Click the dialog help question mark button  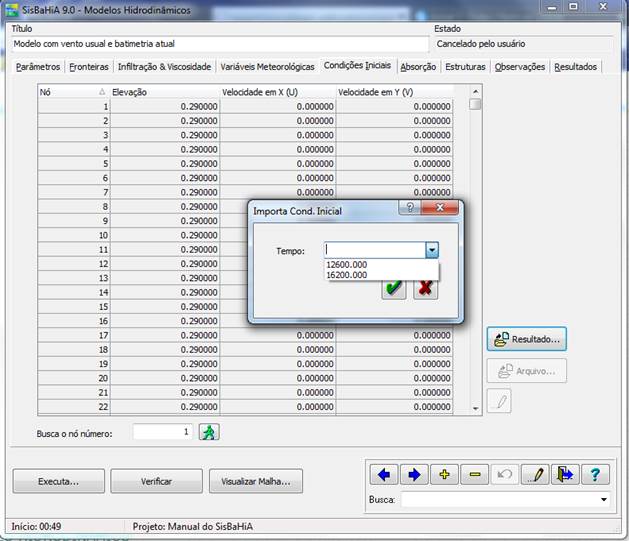pos(410,207)
